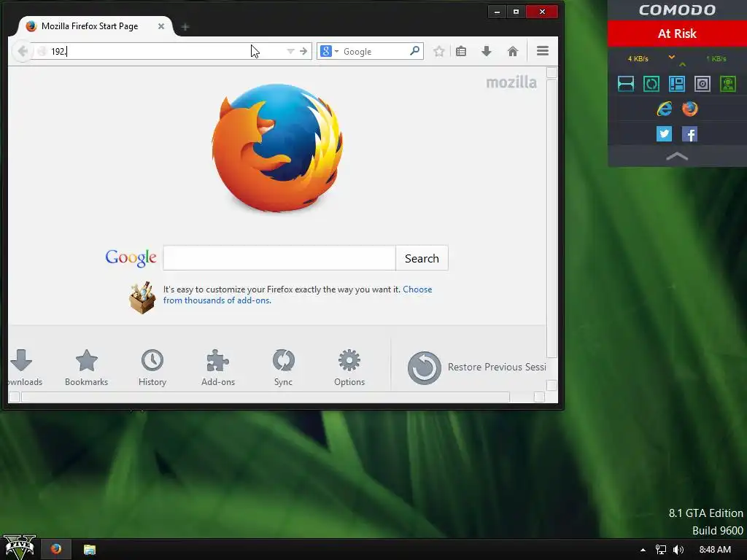Image resolution: width=747 pixels, height=560 pixels.
Task: Open Sync from the start page launcher
Action: (x=284, y=367)
